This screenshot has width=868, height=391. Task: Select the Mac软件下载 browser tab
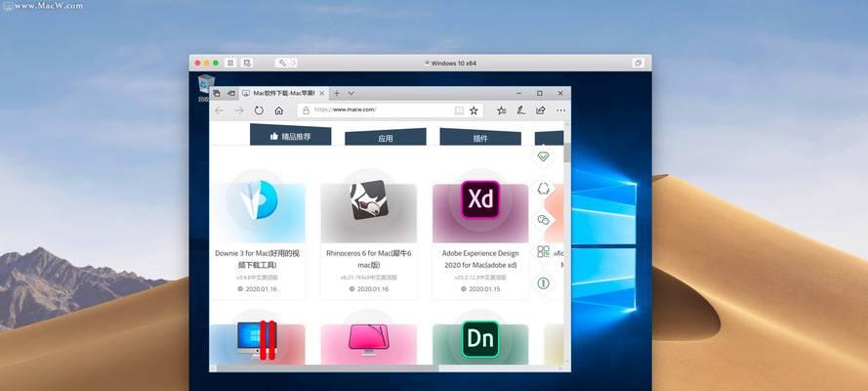click(283, 93)
